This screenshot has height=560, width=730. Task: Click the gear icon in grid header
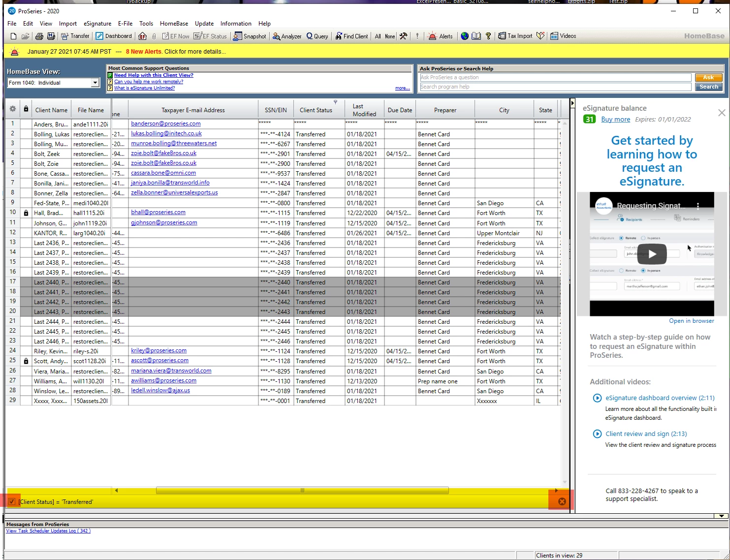click(x=13, y=109)
